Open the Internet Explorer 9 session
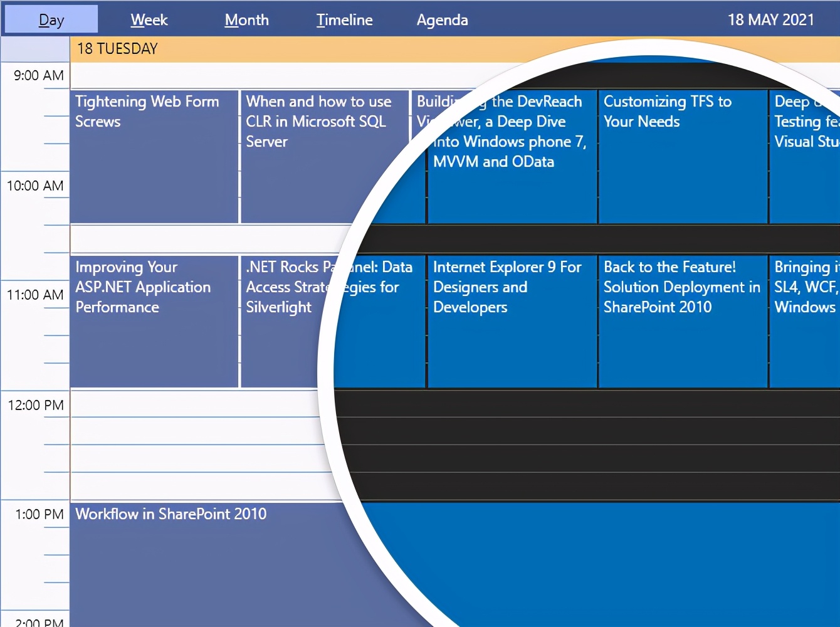Viewport: 840px width, 627px height. click(x=511, y=320)
